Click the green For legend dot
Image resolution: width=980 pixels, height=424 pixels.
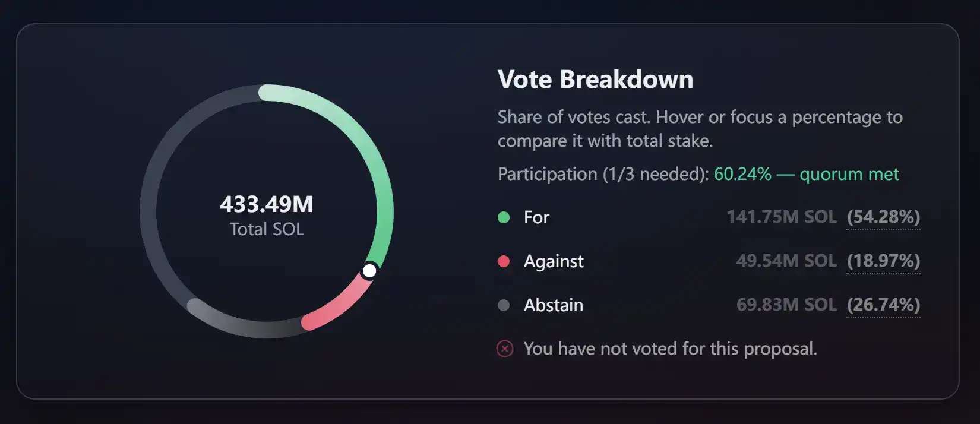pyautogui.click(x=504, y=217)
